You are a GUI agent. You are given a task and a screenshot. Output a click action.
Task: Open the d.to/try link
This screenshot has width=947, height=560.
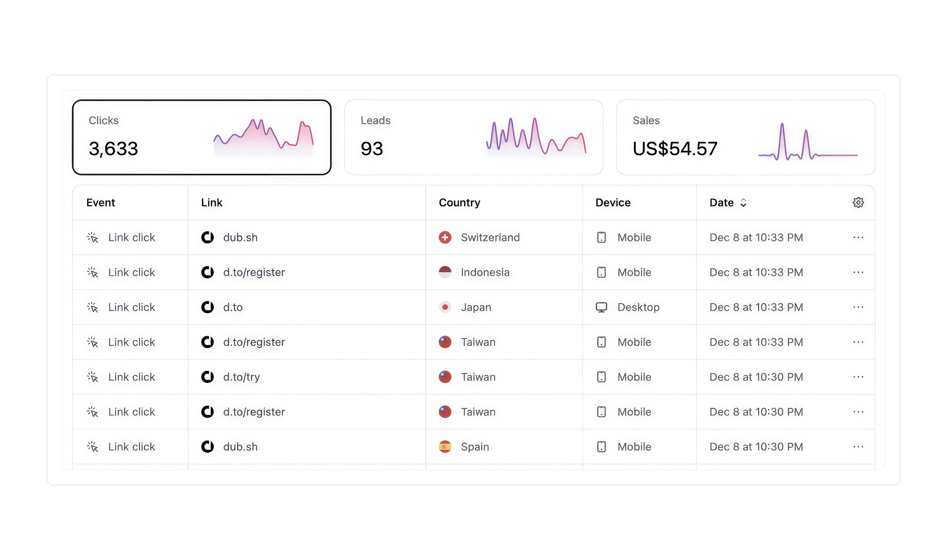coord(241,377)
